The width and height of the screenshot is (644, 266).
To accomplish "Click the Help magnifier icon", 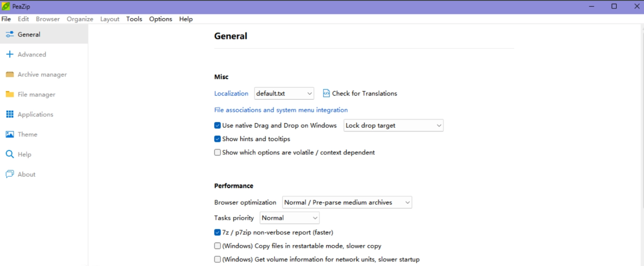I will click(9, 154).
